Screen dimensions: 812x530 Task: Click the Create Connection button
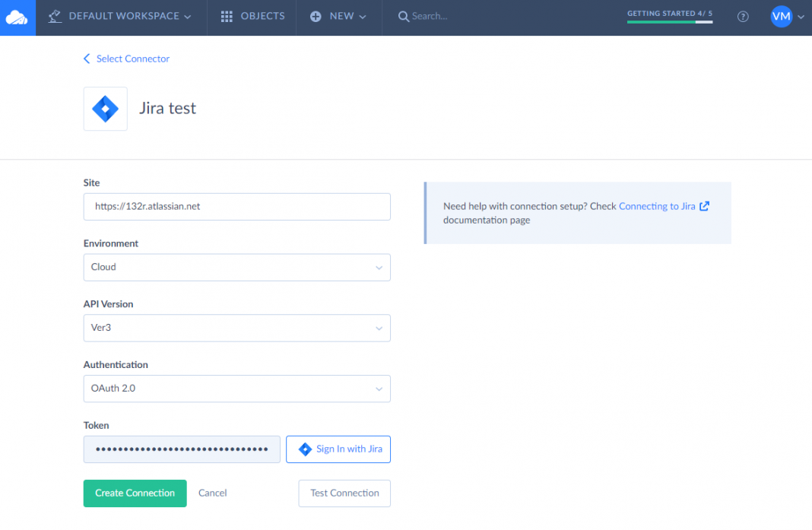point(135,494)
